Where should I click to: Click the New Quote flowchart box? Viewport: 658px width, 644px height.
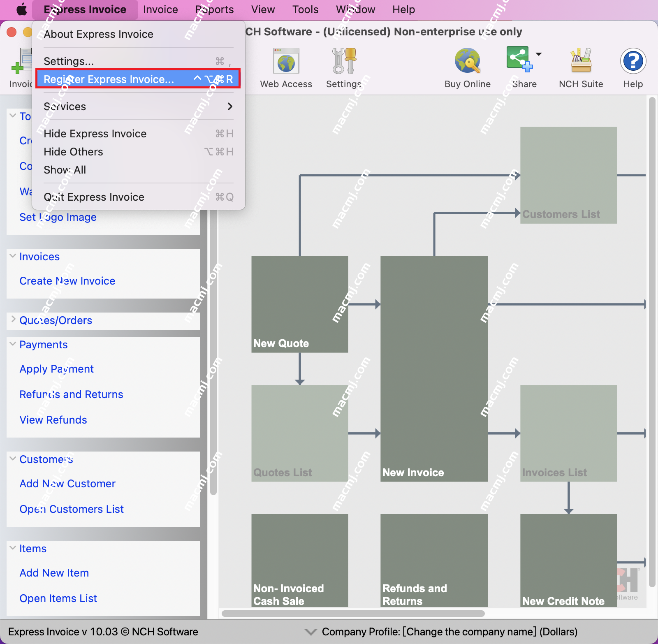(x=300, y=304)
